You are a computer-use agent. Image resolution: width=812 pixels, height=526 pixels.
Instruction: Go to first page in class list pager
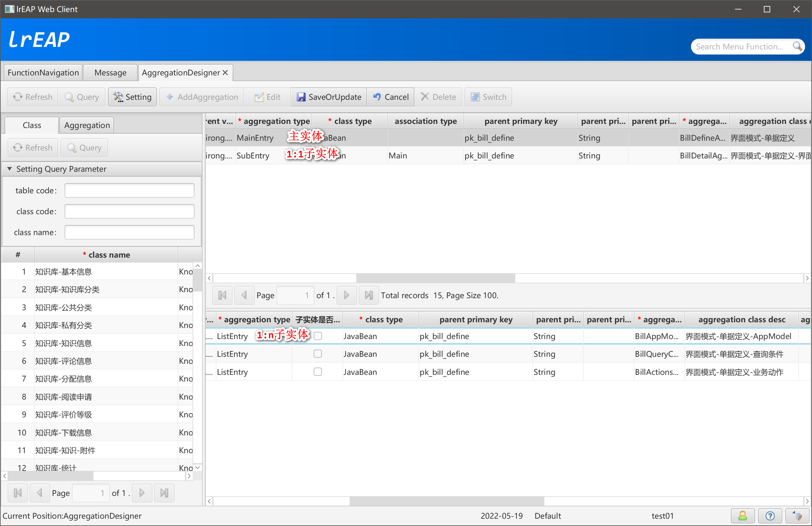click(18, 493)
